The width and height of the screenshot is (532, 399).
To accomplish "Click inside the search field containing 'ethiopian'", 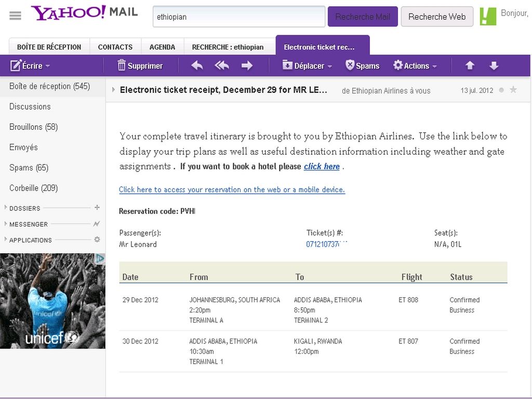I will click(239, 17).
